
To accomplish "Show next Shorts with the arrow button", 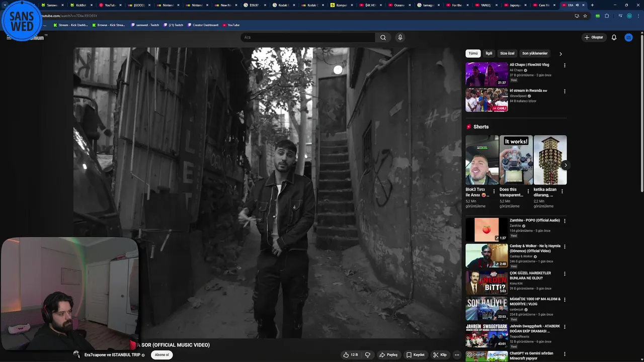I will coord(566,165).
